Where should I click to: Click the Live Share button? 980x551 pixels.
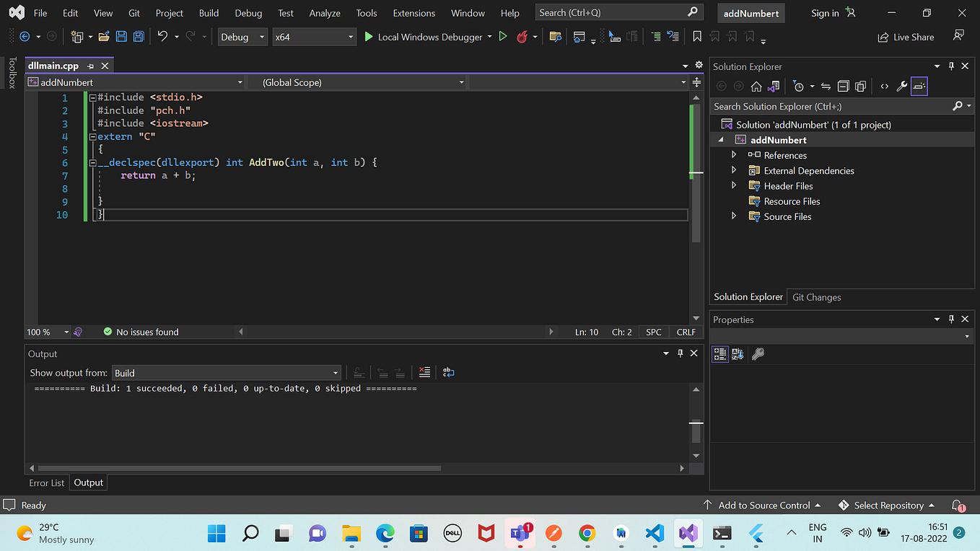[906, 37]
